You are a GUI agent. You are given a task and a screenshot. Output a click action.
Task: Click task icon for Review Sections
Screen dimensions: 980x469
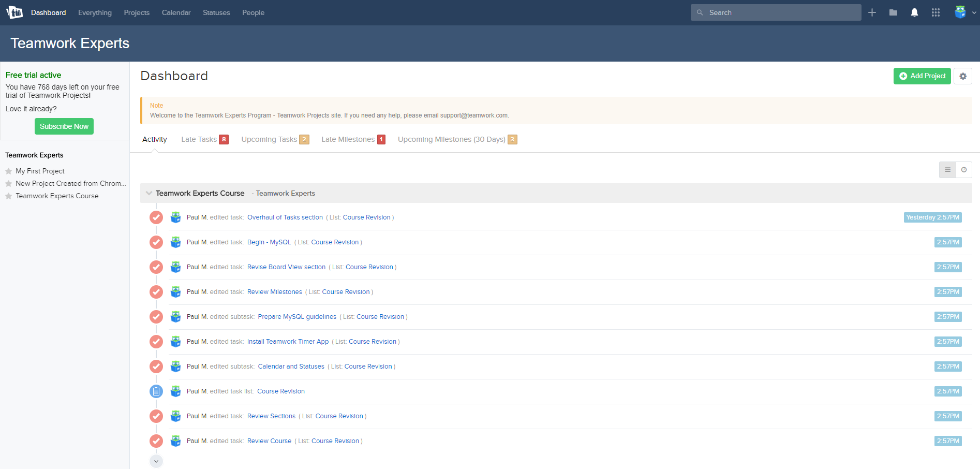pyautogui.click(x=156, y=416)
